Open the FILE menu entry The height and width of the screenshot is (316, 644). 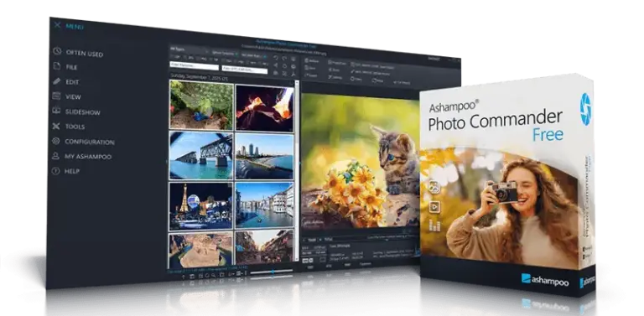65,67
